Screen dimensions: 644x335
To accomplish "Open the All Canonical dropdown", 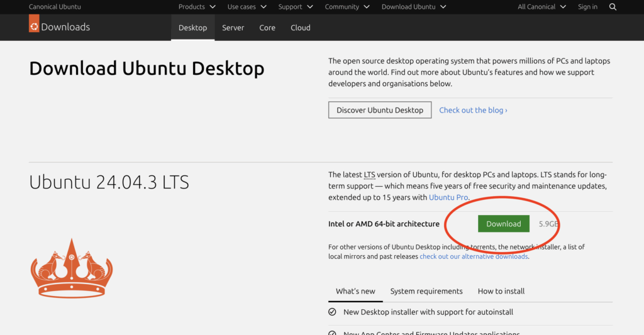I will (x=541, y=7).
